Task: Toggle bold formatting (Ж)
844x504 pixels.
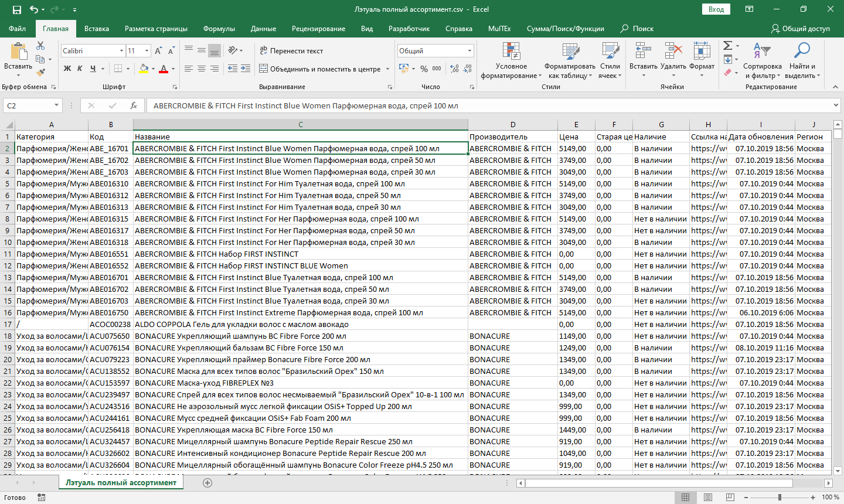Action: pos(67,69)
